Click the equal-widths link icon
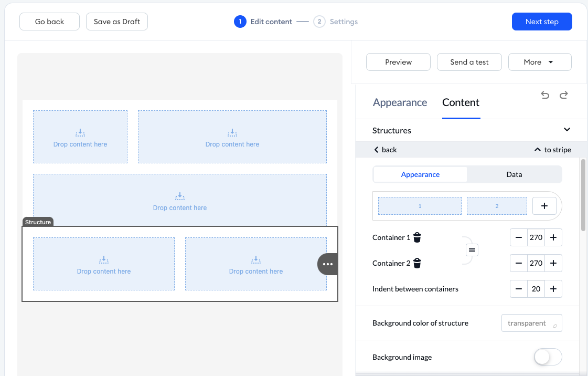 [x=472, y=250]
